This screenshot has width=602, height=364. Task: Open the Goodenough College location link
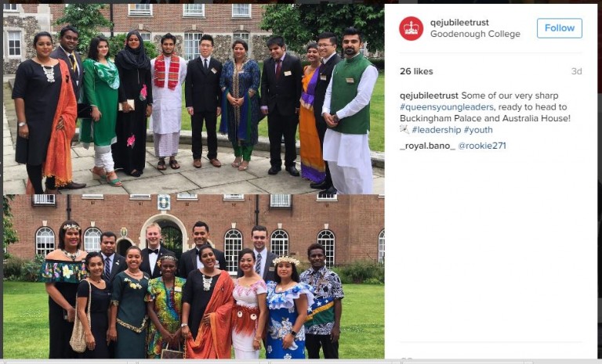475,34
